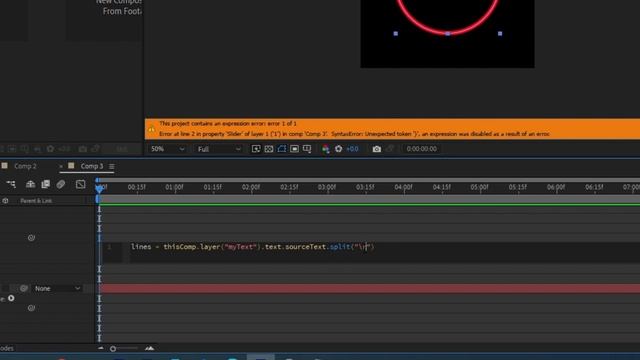The height and width of the screenshot is (360, 640).
Task: Open the 50% magnification dropdown
Action: pos(167,149)
